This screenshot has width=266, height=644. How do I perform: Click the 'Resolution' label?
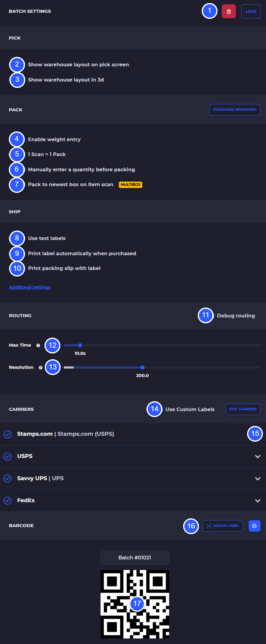point(21,367)
